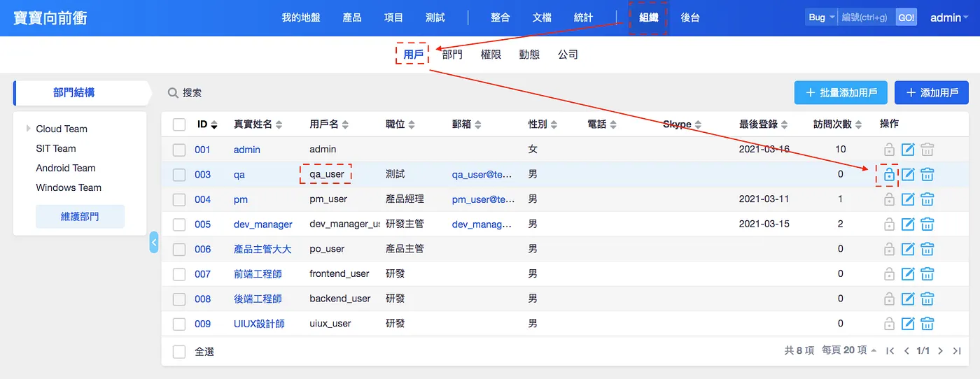Viewport: 980px width, 379px height.
Task: Edit frontend_user account
Action: 908,274
